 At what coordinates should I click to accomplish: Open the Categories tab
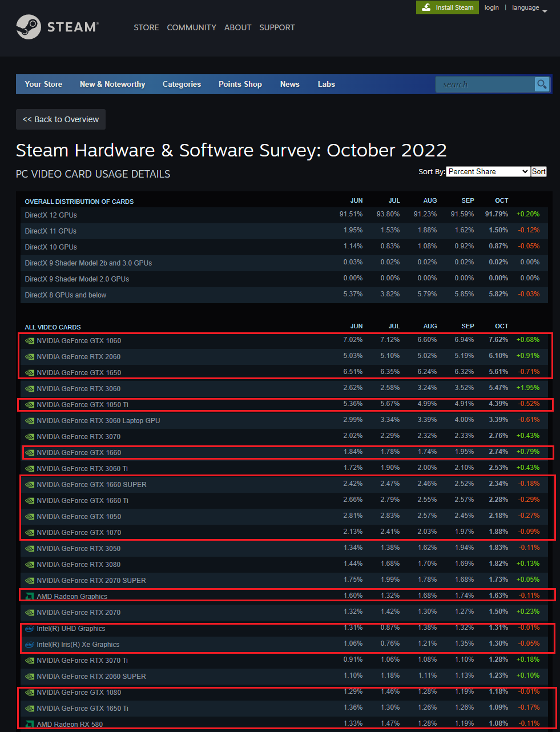pos(182,84)
